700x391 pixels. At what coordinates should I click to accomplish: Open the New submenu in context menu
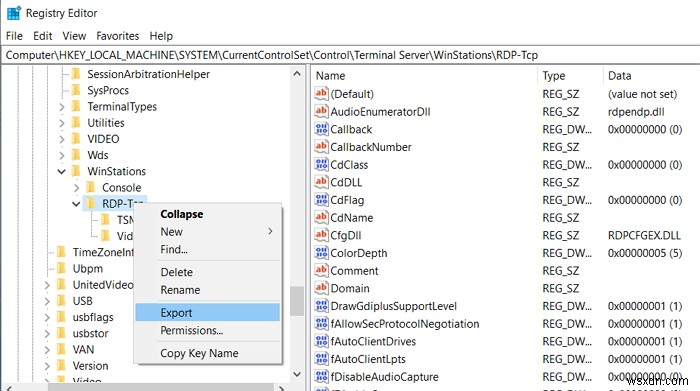pyautogui.click(x=208, y=232)
